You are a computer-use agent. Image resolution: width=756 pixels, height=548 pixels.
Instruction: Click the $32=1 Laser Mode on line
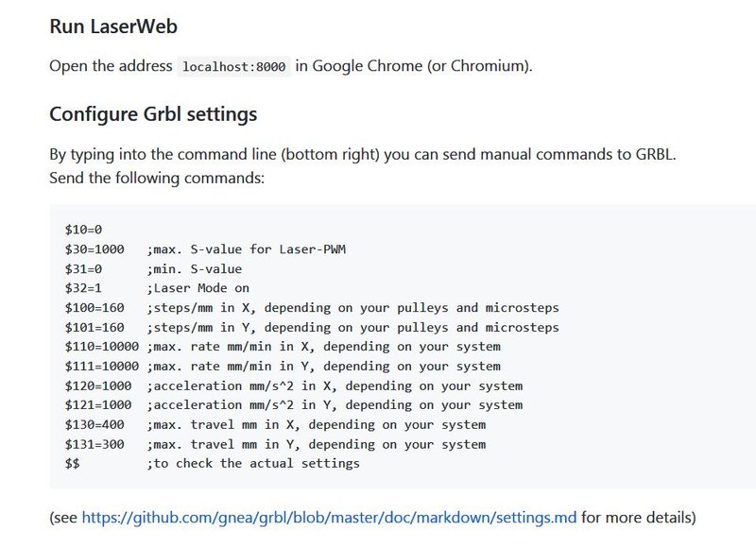157,288
